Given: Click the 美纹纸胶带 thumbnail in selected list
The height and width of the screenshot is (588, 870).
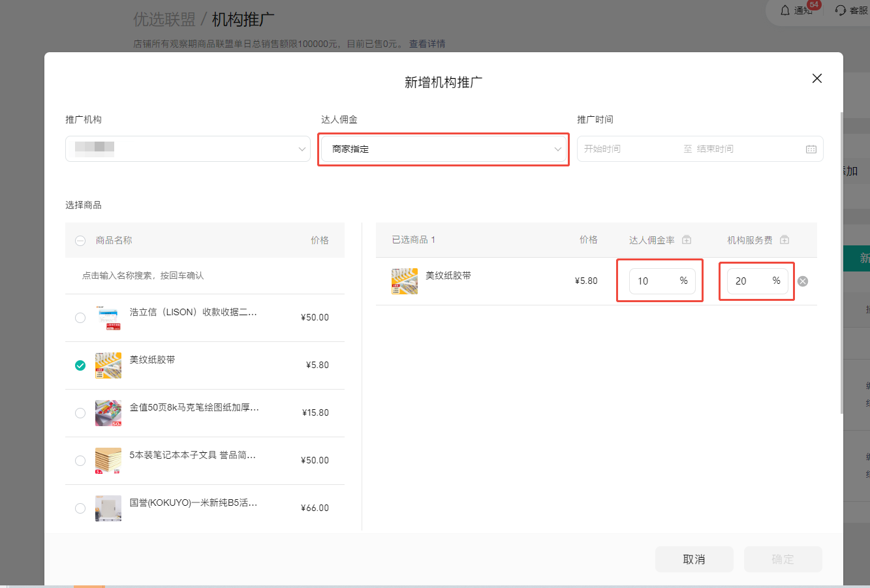Looking at the screenshot, I should tap(405, 281).
